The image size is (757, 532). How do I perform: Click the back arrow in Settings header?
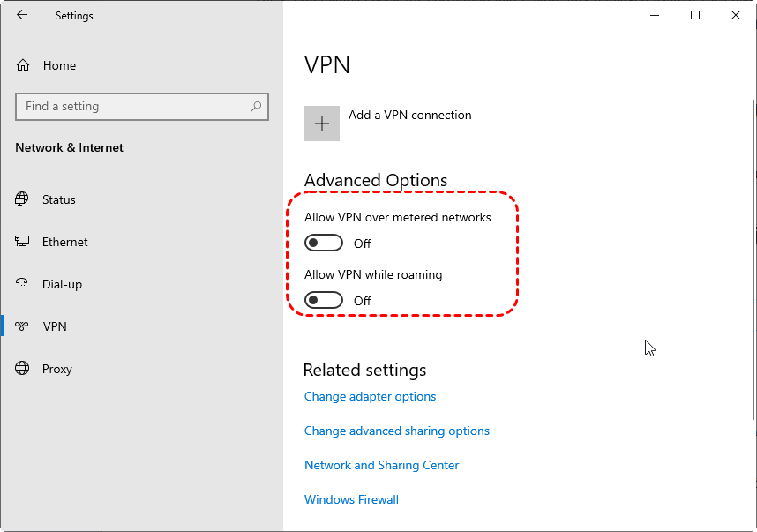[x=22, y=15]
